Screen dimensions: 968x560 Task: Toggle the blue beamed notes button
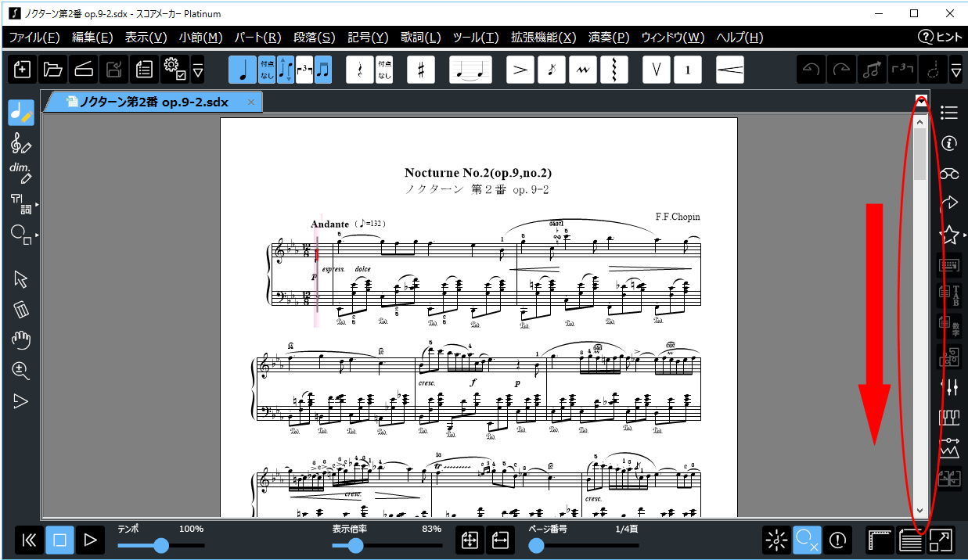322,70
